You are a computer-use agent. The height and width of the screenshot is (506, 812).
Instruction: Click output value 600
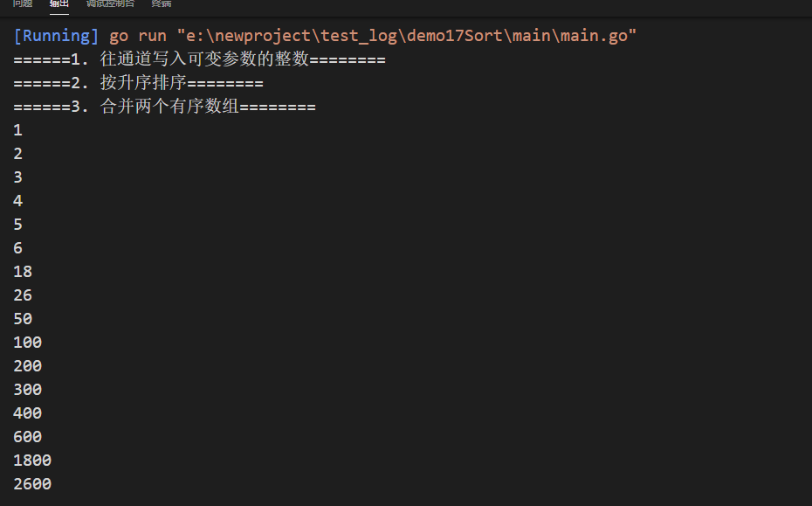point(27,437)
